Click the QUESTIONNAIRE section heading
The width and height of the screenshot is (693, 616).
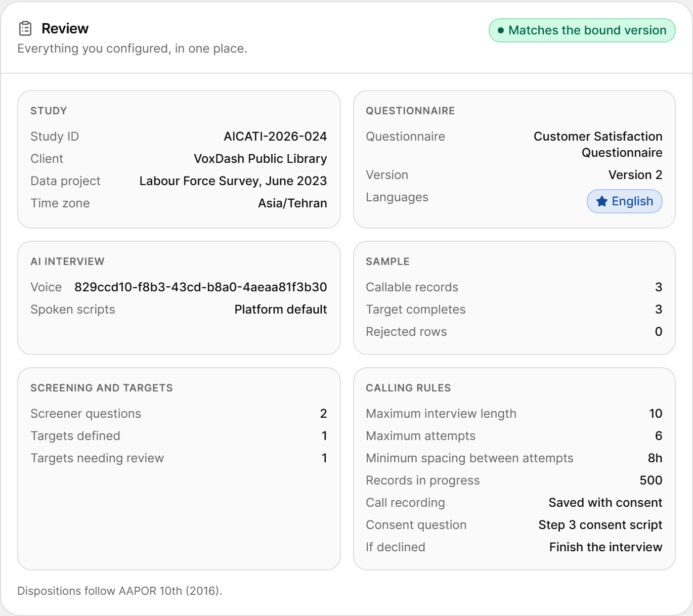click(410, 111)
